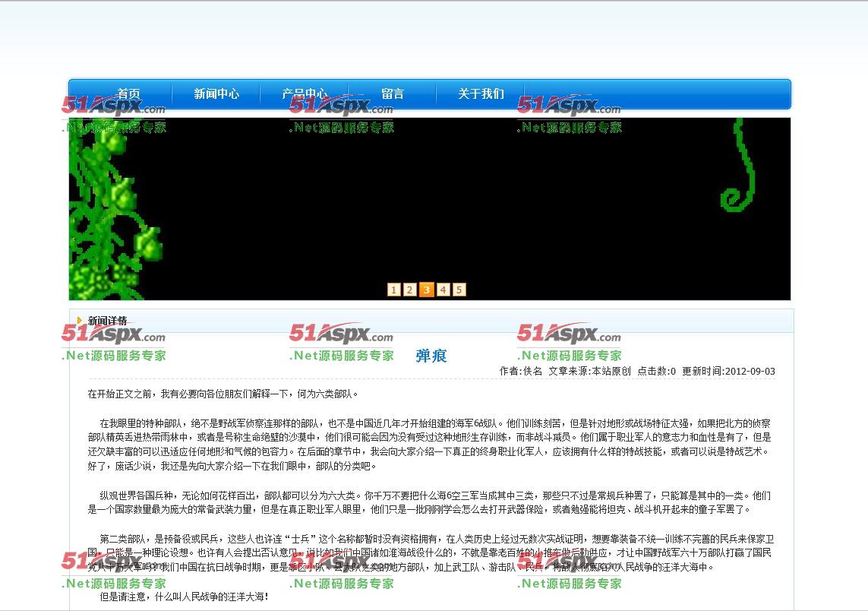The width and height of the screenshot is (868, 611).
Task: Click the paragraph starting 第二类部队
Action: coord(430,552)
